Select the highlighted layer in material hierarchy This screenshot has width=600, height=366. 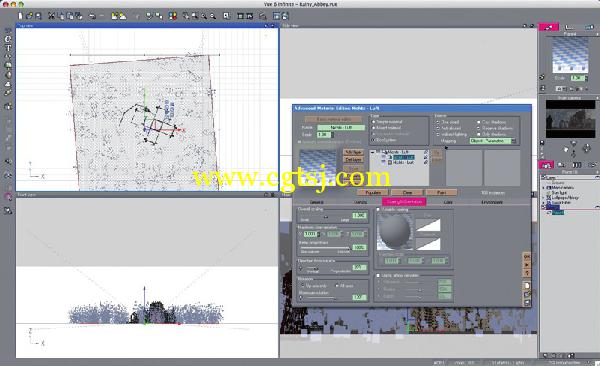click(404, 157)
